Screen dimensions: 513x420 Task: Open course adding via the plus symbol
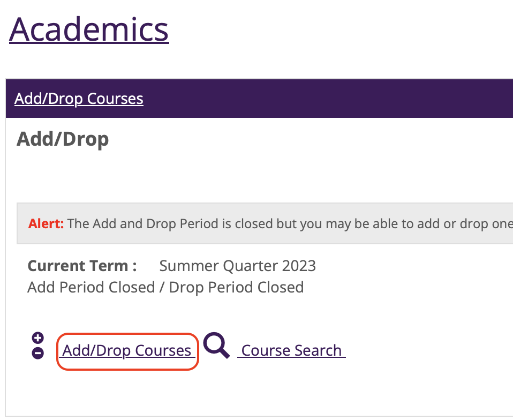(x=37, y=337)
